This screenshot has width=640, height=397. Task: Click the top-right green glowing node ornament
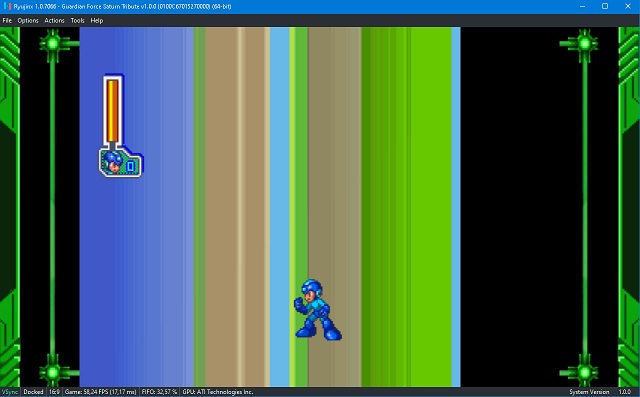[584, 44]
